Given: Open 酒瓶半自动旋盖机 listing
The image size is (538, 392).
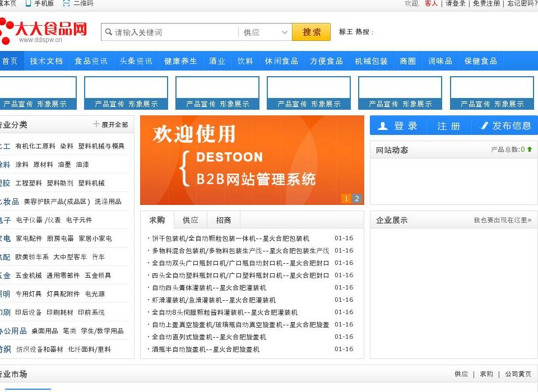Looking at the screenshot, I should click(x=206, y=349).
